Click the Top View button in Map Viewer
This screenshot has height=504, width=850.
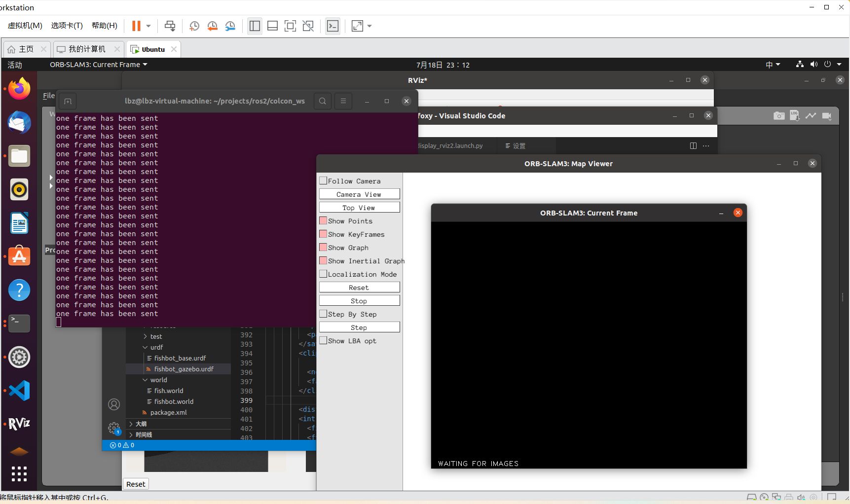coord(359,207)
